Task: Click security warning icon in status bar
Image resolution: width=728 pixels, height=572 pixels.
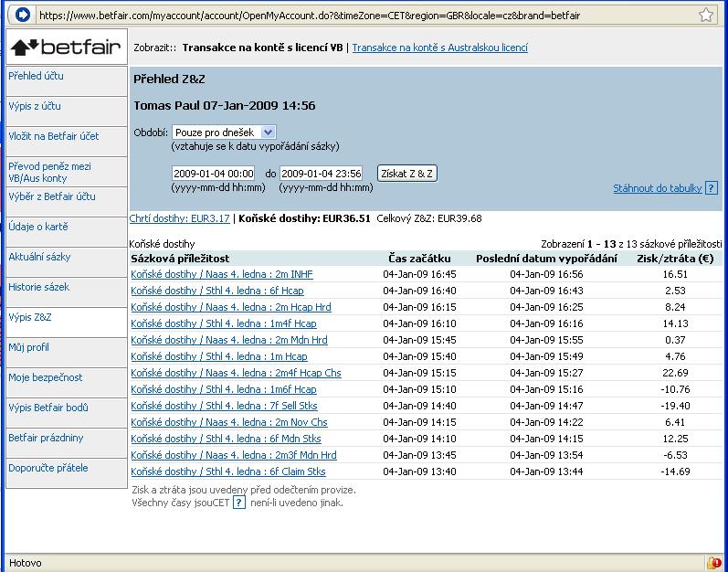Action: tap(713, 563)
